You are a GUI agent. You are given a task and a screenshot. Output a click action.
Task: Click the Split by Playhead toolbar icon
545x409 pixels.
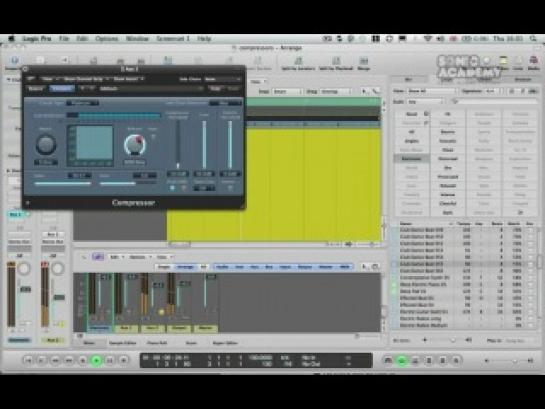[x=336, y=64]
